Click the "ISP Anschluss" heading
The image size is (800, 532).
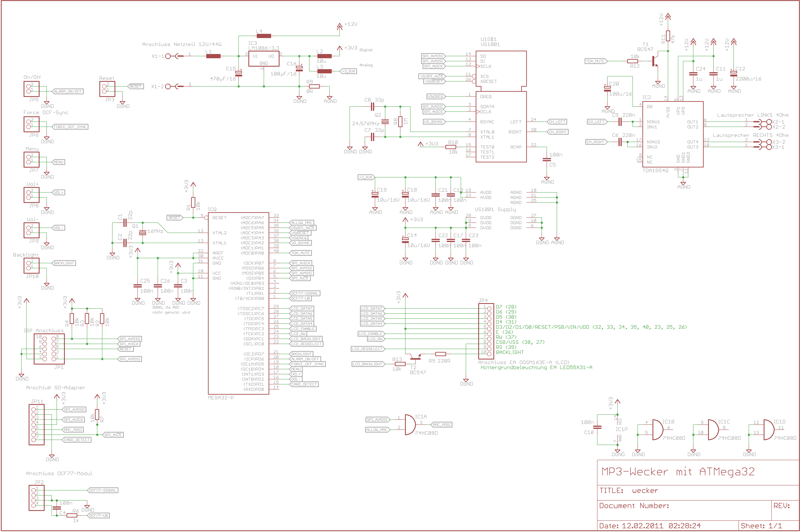click(x=43, y=331)
